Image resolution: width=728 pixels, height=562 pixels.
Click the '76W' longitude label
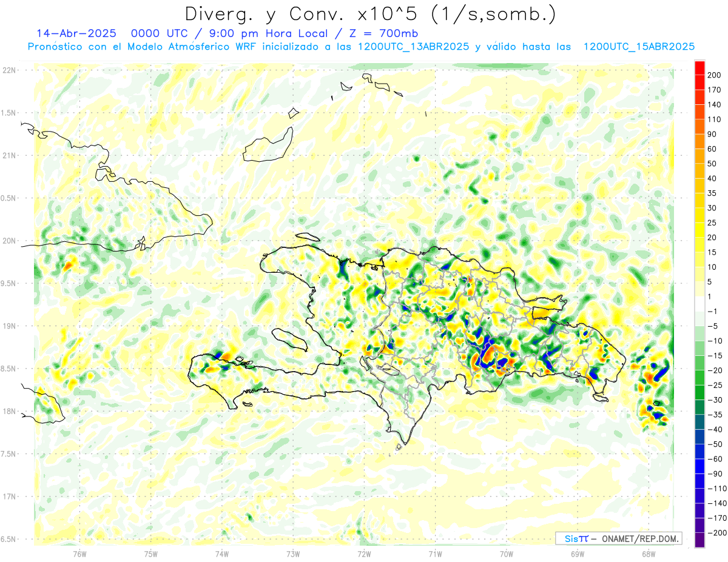(79, 554)
